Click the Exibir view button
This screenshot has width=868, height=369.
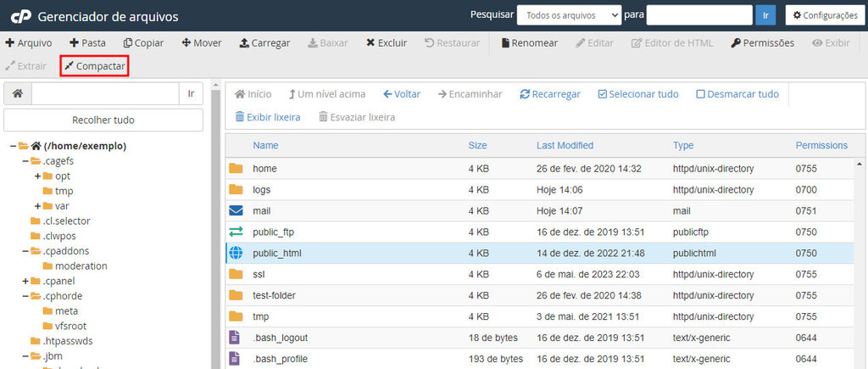831,42
